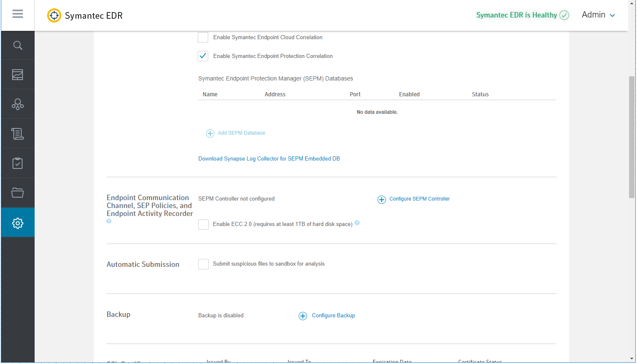Open the Downloads folder icon in sidebar
This screenshot has width=637, height=364.
tap(18, 193)
